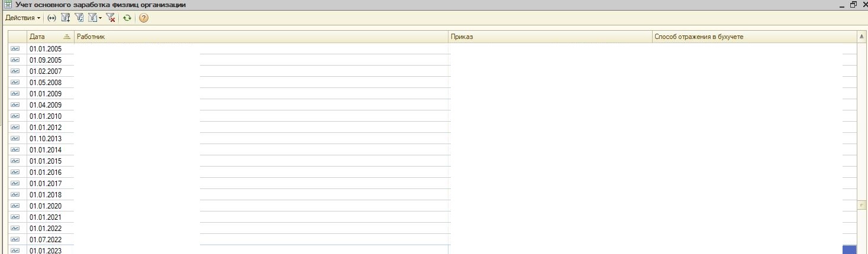Select the date cell 01.01.2012
868x254 pixels.
(50, 128)
